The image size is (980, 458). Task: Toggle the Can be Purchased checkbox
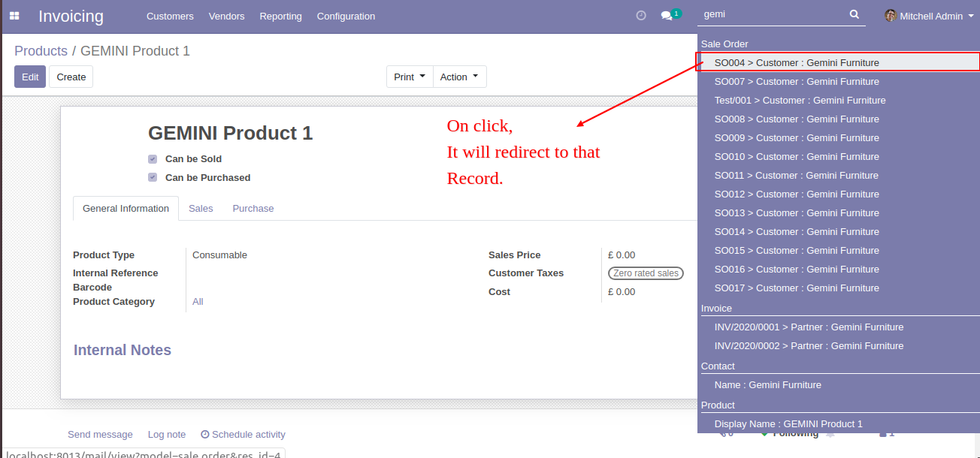[153, 178]
